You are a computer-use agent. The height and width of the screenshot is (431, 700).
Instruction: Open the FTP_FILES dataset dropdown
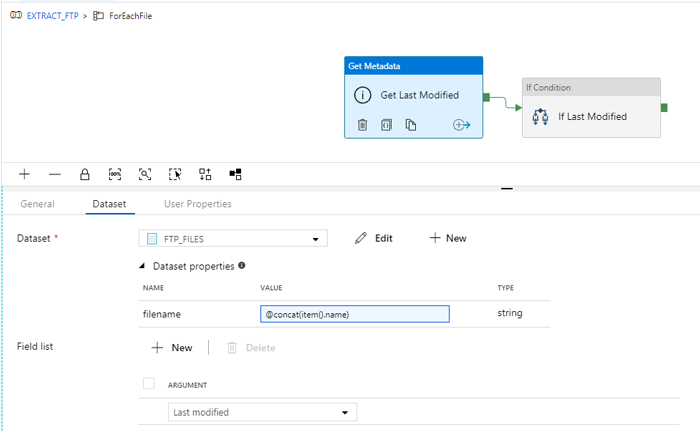pos(233,239)
